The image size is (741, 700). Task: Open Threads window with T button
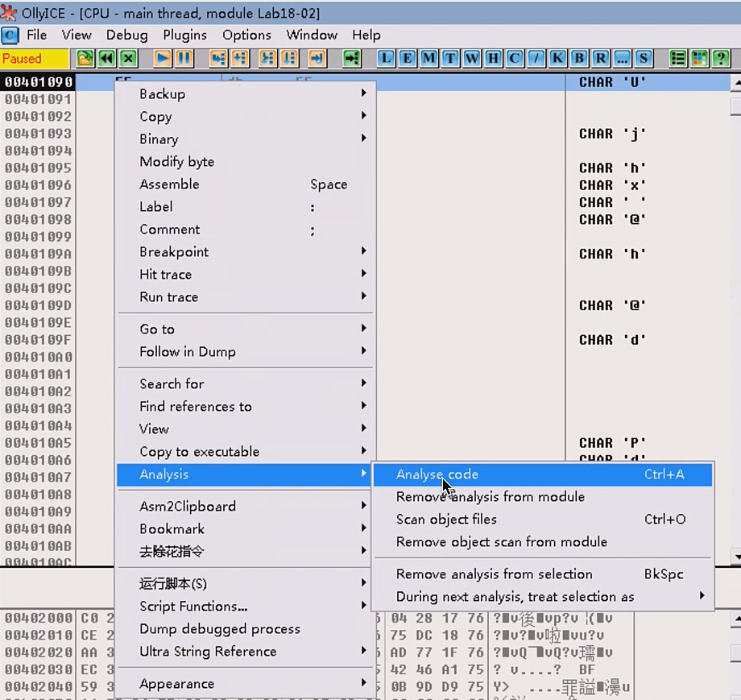coord(450,59)
